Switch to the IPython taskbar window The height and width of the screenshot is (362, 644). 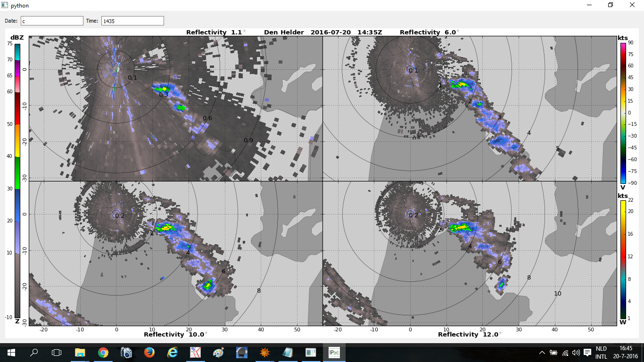tap(334, 352)
